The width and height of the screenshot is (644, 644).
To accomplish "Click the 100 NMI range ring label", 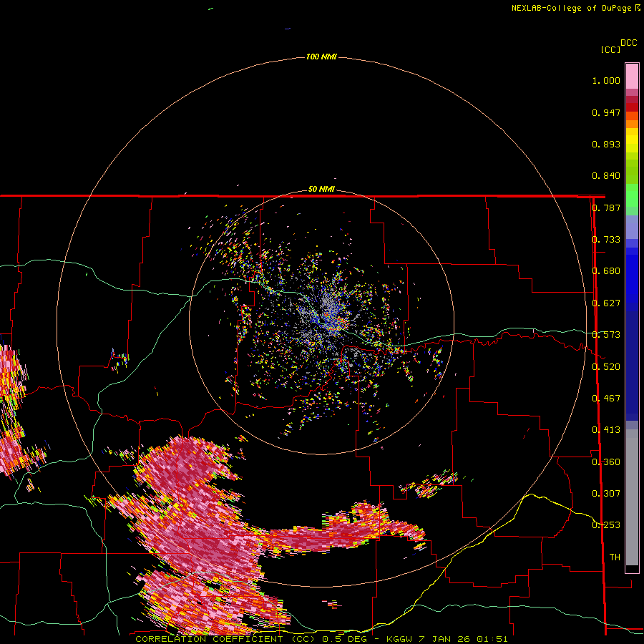I will click(x=321, y=57).
